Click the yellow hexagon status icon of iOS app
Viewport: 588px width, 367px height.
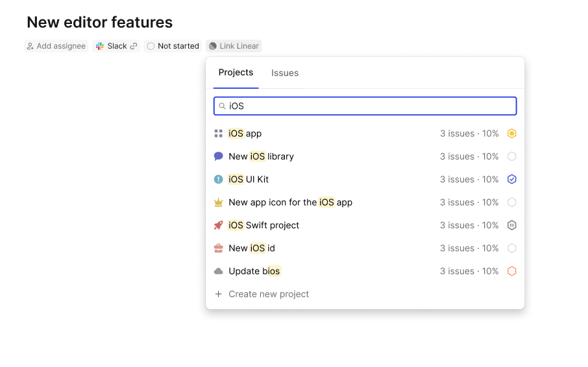(x=512, y=134)
